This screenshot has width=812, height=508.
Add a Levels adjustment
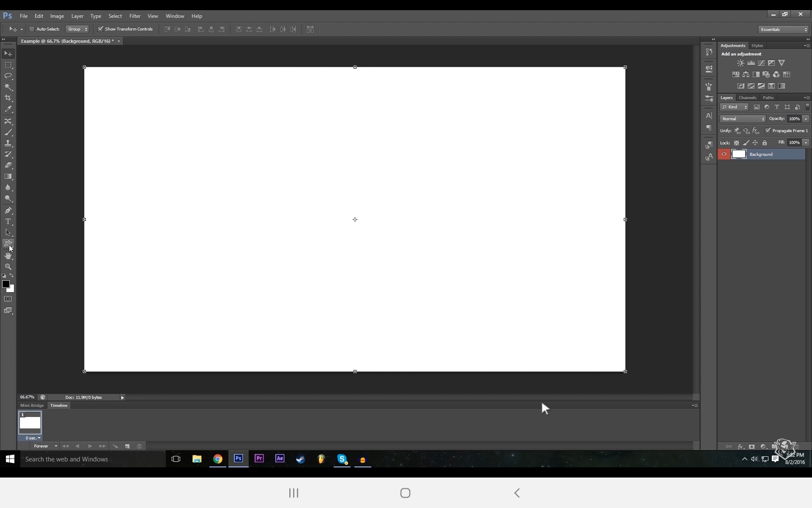(x=751, y=63)
